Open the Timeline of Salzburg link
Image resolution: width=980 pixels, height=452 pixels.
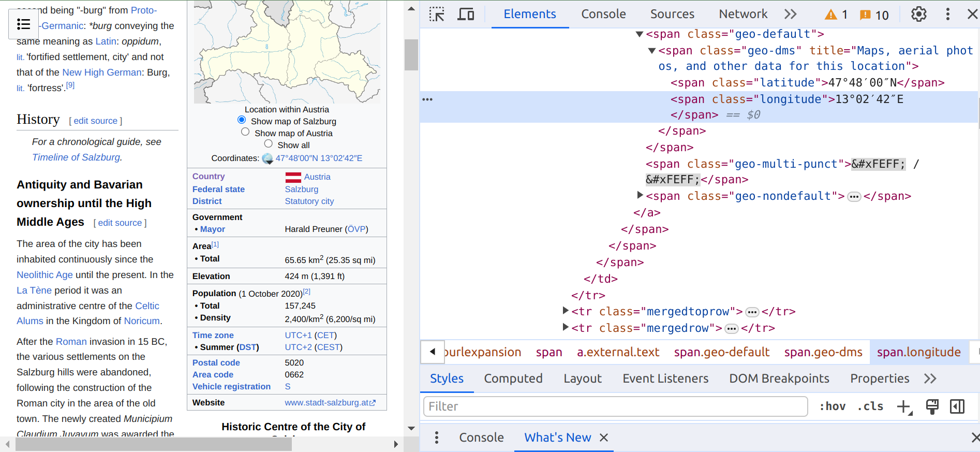pyautogui.click(x=76, y=157)
